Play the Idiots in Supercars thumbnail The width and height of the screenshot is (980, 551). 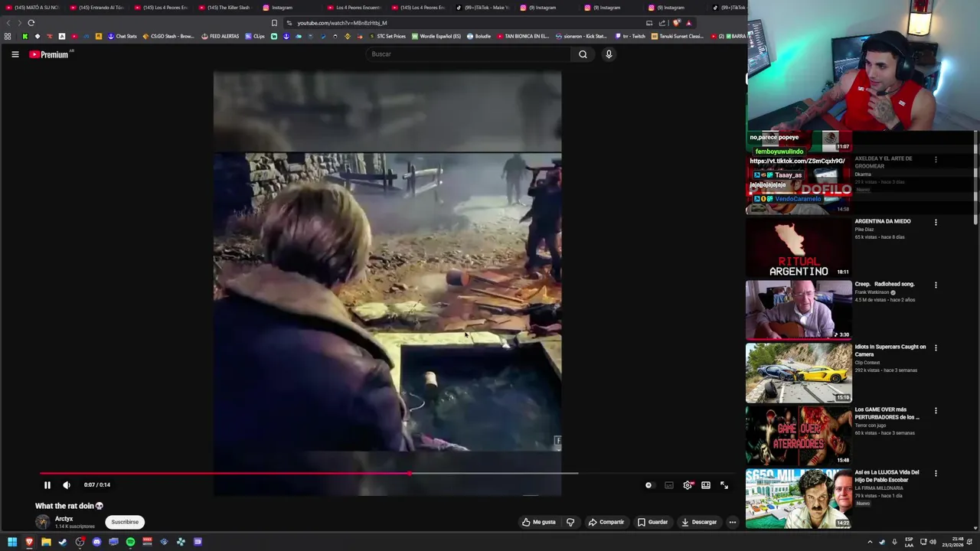pyautogui.click(x=799, y=373)
